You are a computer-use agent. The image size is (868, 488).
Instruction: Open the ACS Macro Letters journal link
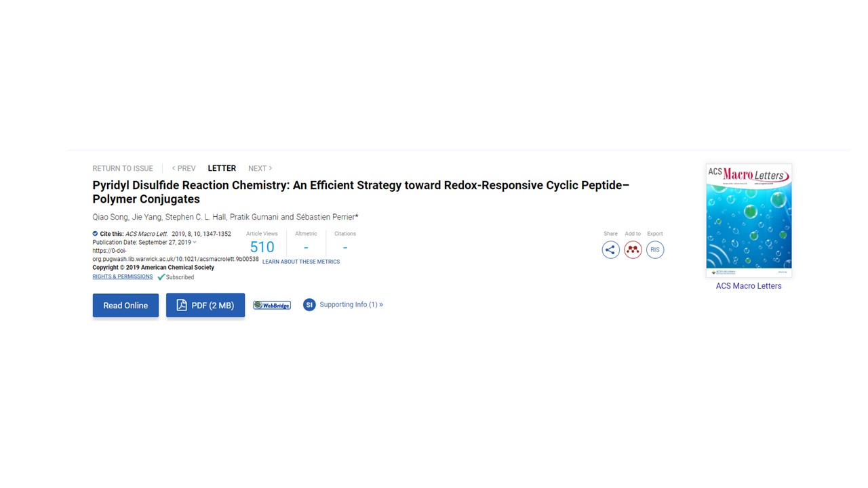click(x=749, y=286)
